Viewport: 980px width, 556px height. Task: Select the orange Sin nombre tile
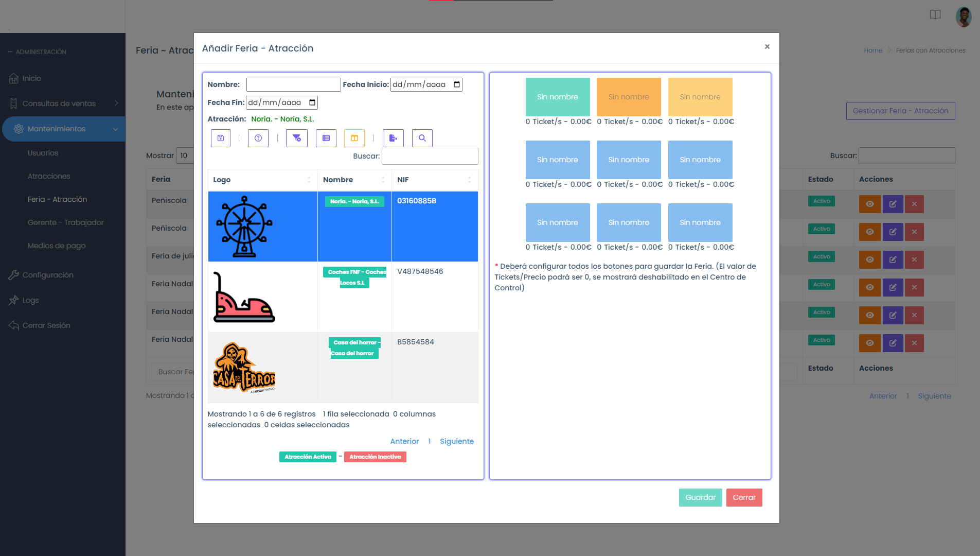[629, 97]
